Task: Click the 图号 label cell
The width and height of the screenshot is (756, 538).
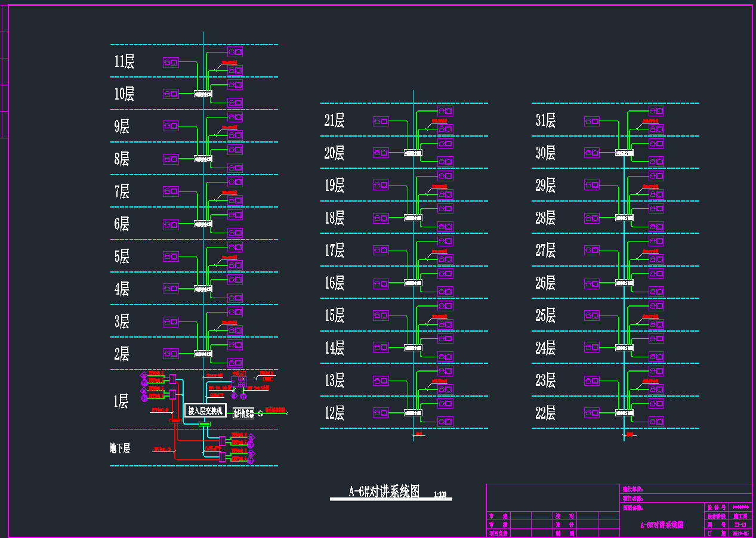Action: [717, 525]
